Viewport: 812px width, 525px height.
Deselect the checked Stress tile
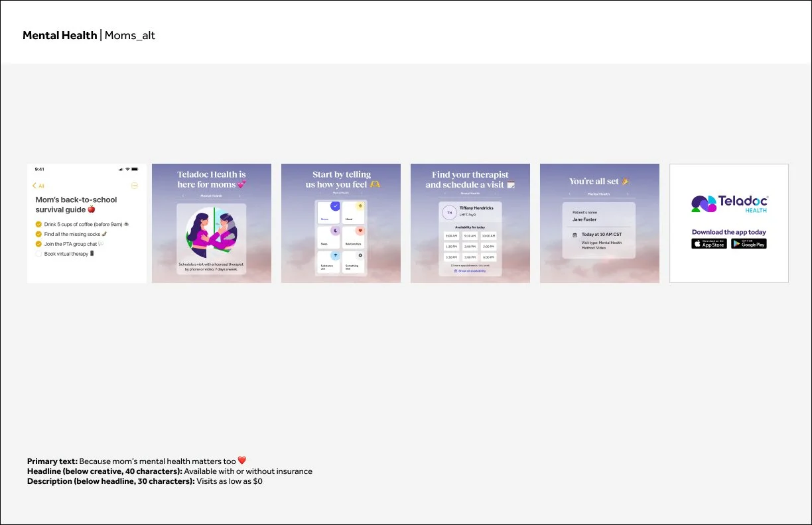coord(329,213)
